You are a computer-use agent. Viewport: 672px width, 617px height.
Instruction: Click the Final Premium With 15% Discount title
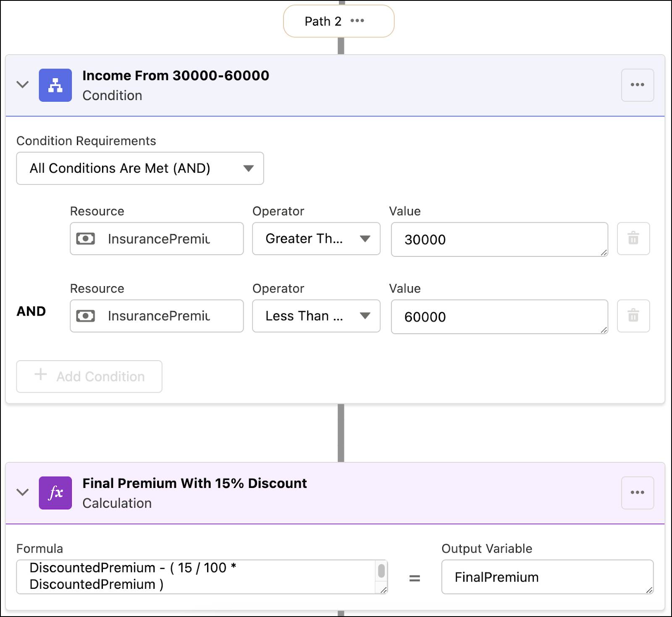coord(195,483)
